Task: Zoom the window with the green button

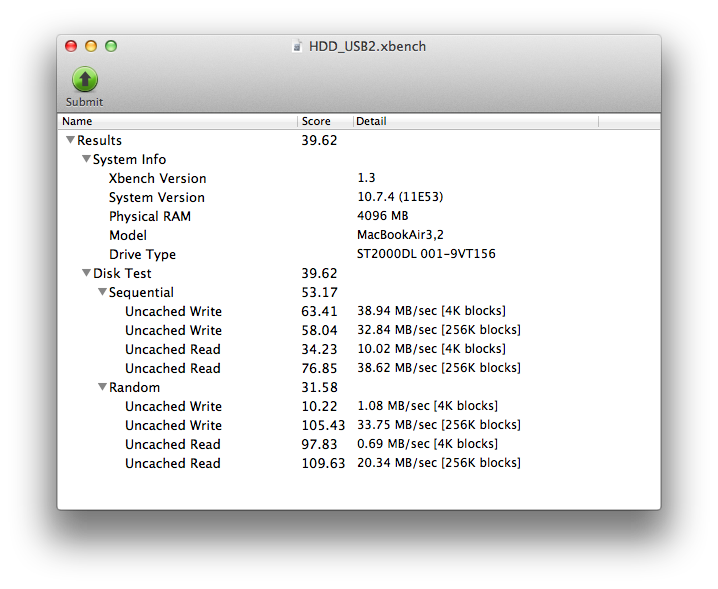Action: tap(111, 46)
